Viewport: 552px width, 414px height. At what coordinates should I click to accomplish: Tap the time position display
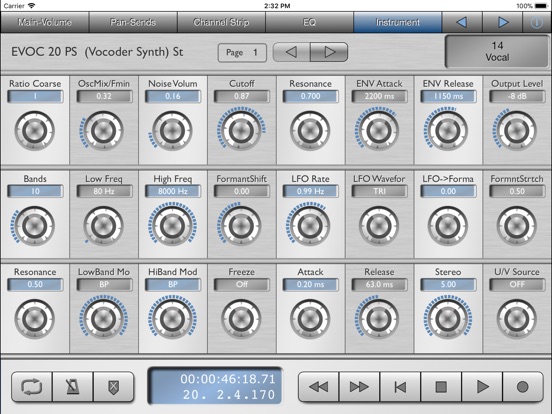[x=215, y=386]
